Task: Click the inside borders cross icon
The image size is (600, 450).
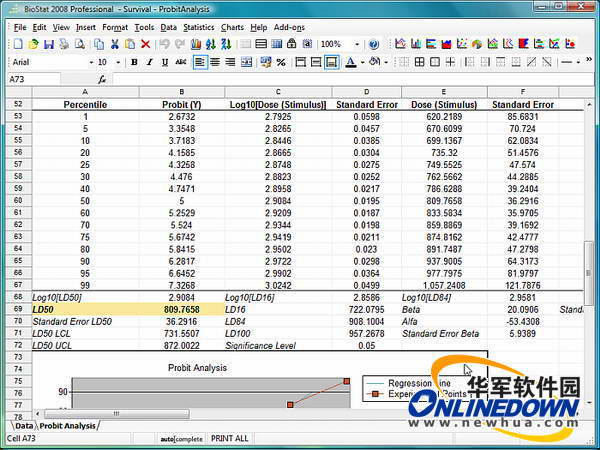Action: click(450, 62)
